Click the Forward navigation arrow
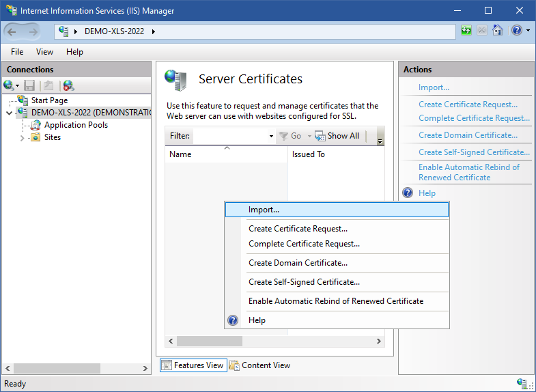536x392 pixels. click(33, 32)
